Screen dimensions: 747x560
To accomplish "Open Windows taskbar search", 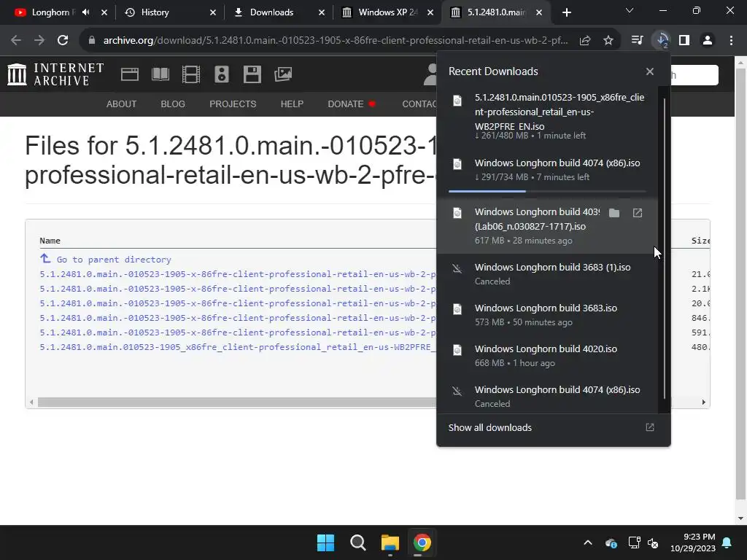I will pos(357,542).
